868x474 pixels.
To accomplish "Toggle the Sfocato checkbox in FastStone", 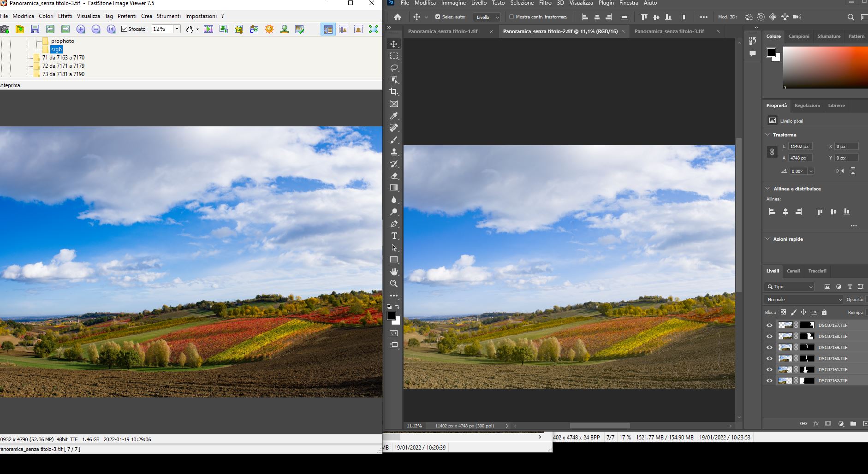I will coord(125,29).
